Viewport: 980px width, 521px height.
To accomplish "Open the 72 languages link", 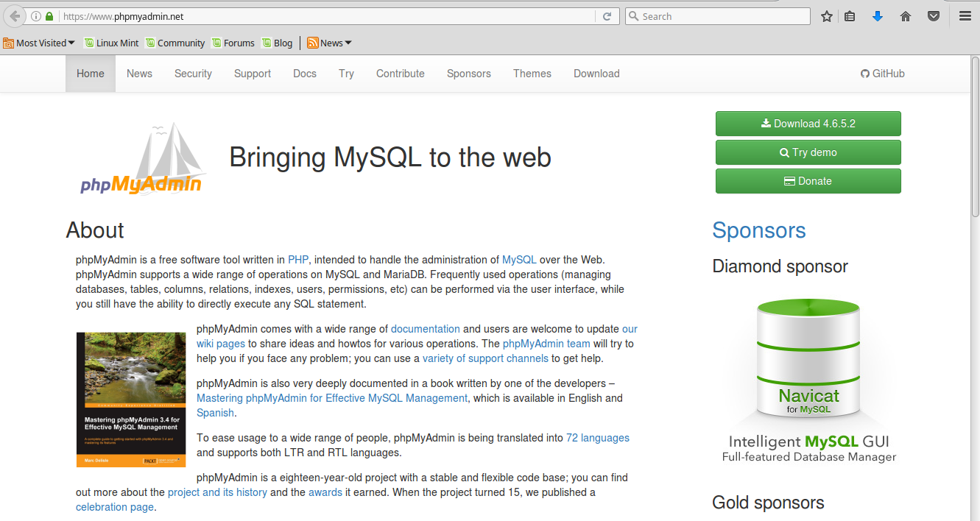I will pos(598,438).
